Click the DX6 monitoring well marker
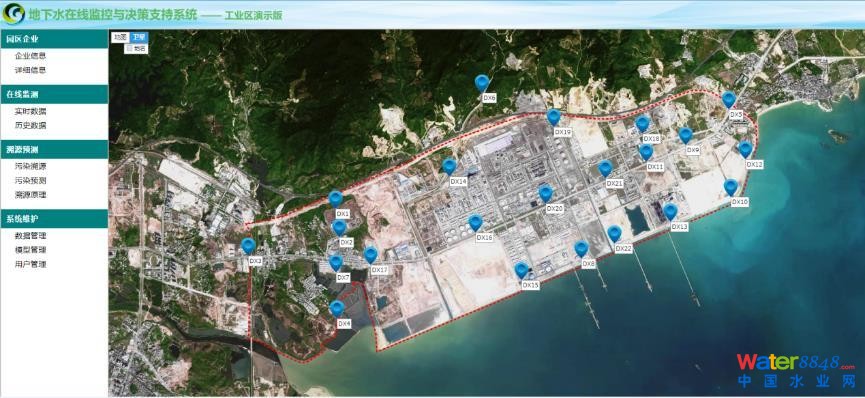 [x=482, y=83]
